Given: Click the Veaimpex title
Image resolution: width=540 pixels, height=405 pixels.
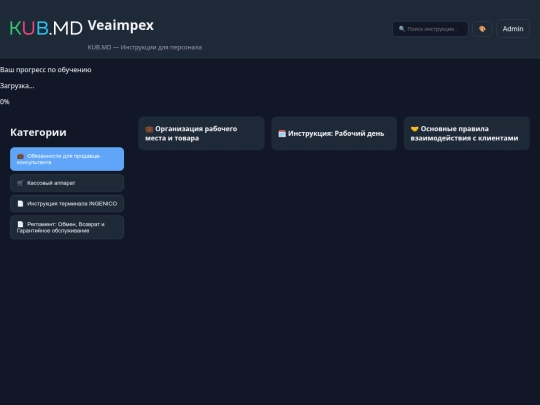Looking at the screenshot, I should coord(121,25).
